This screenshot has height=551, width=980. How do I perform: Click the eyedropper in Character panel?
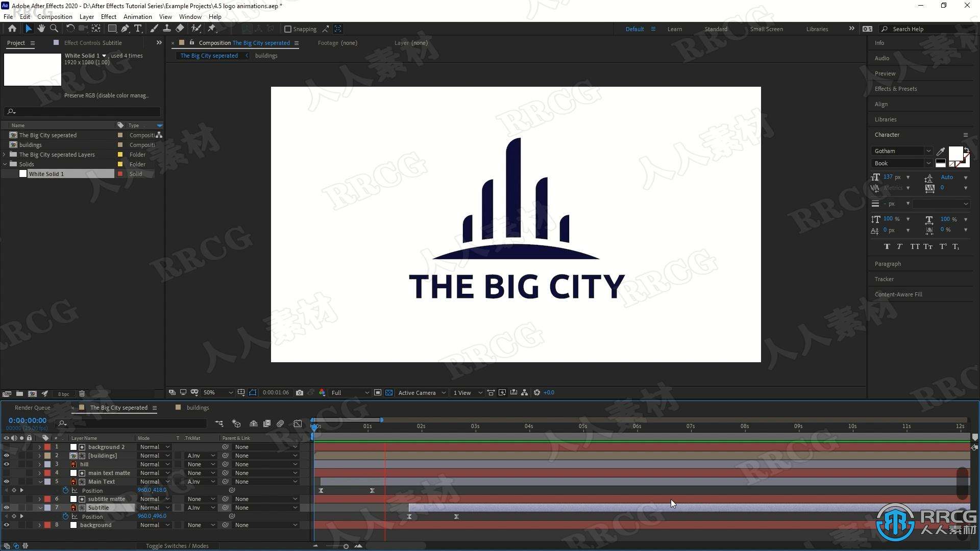(x=940, y=152)
